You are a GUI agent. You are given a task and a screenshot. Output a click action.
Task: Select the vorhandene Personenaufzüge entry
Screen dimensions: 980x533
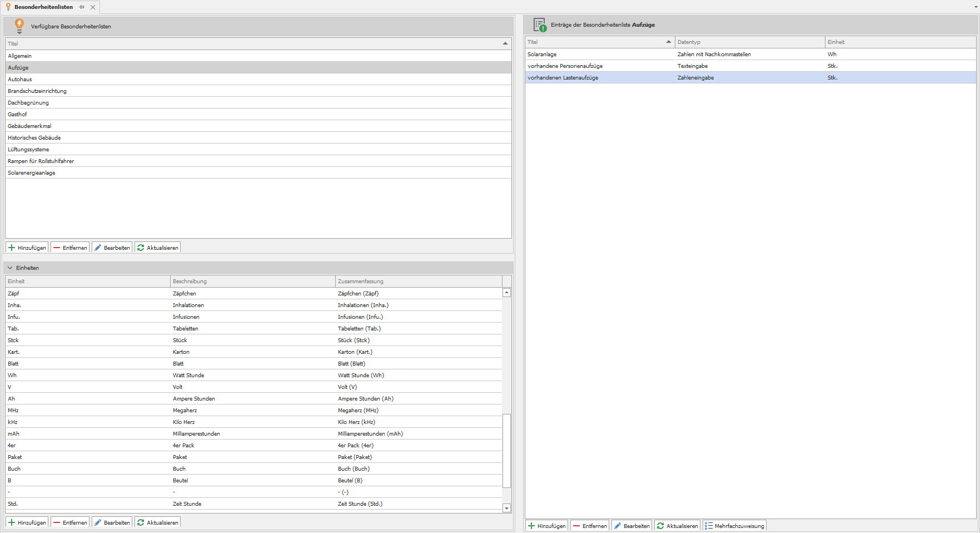pyautogui.click(x=565, y=66)
